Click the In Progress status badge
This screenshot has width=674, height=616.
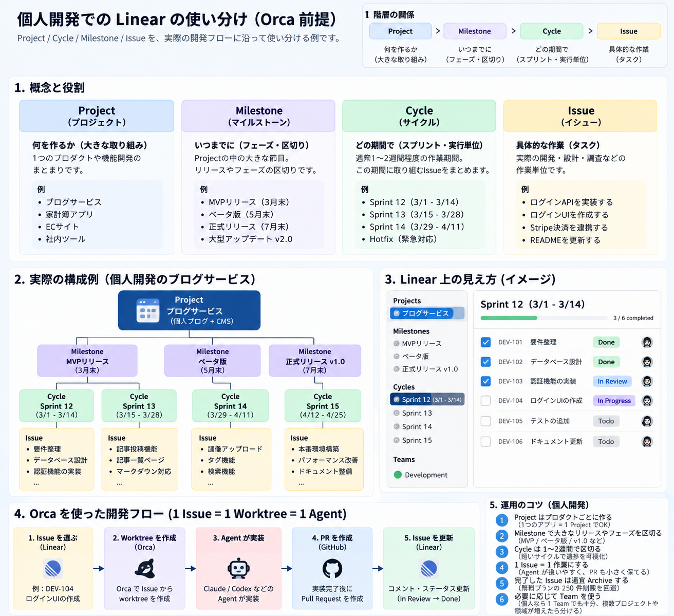tap(614, 401)
